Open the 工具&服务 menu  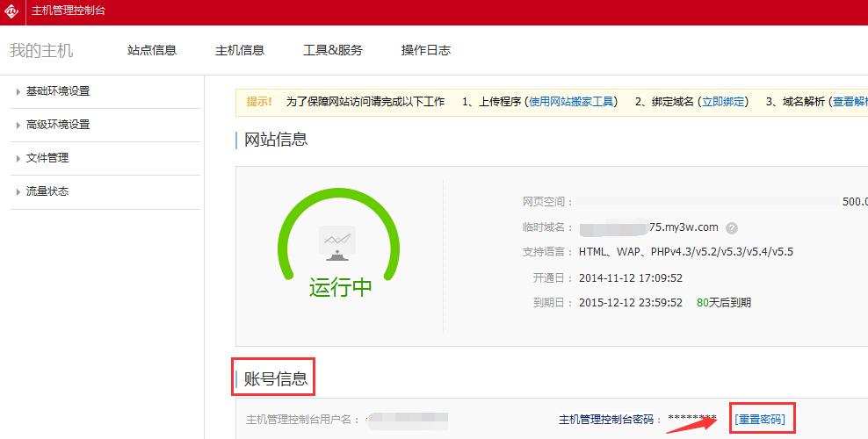(333, 50)
